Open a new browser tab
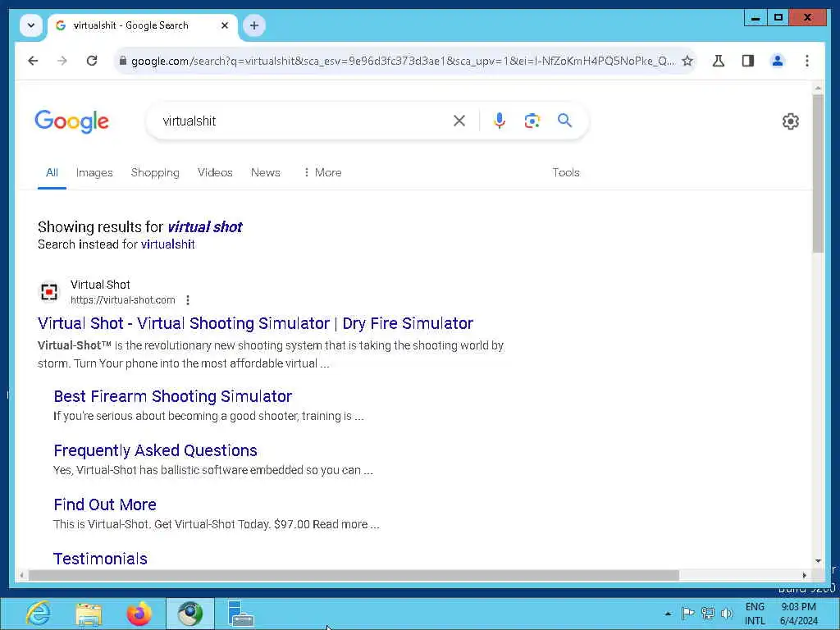The image size is (840, 630). (254, 25)
